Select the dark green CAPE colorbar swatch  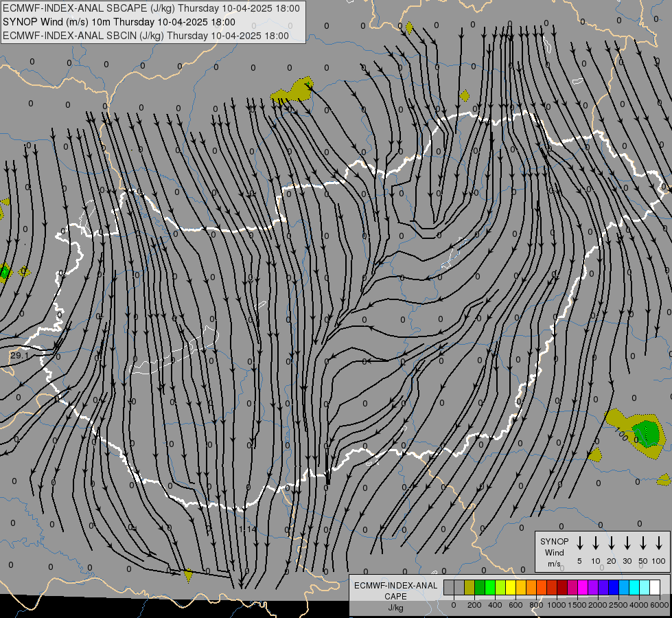(480, 588)
